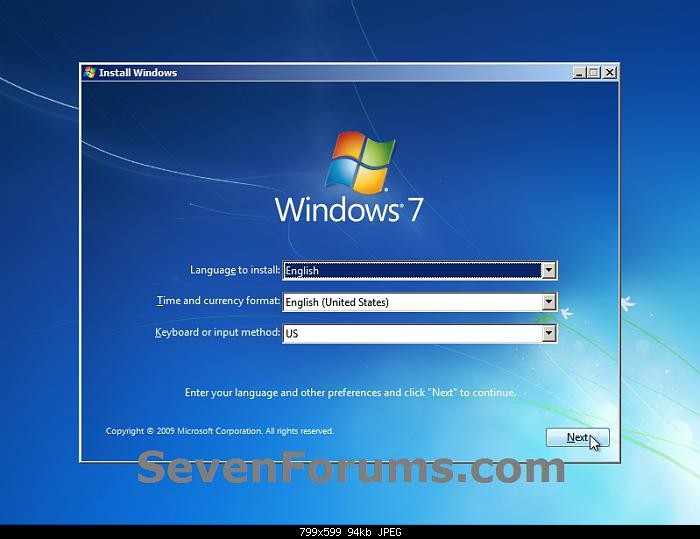This screenshot has height=539, width=700.
Task: Maximize the Install Windows dialog
Action: [x=595, y=72]
